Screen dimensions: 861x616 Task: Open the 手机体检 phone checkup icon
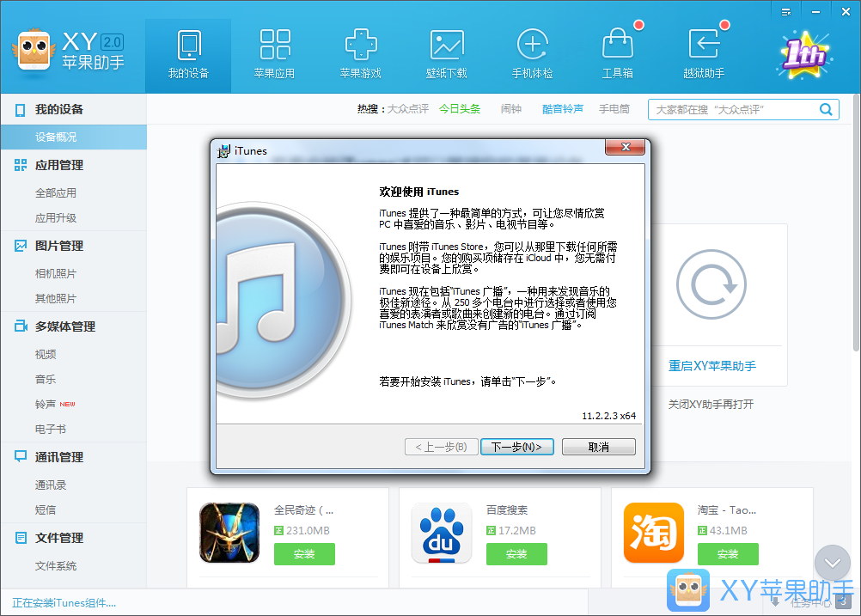pyautogui.click(x=533, y=46)
